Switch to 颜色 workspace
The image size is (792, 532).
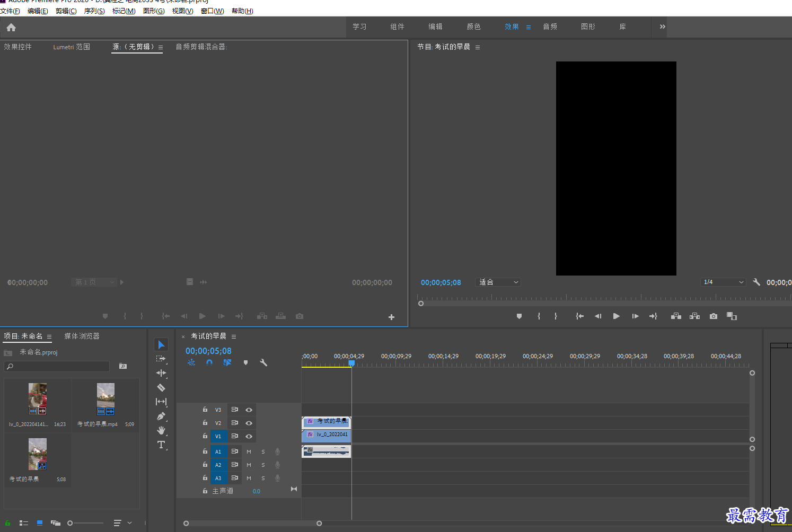point(473,26)
